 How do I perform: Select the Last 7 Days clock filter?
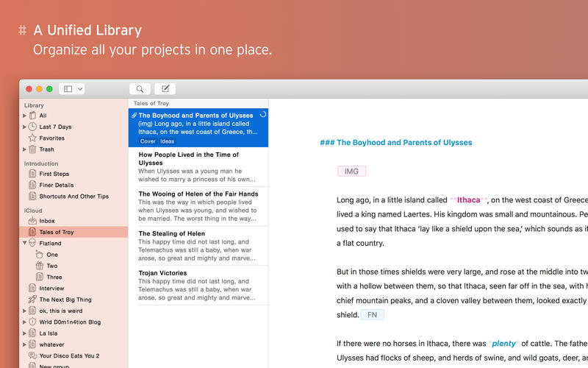pyautogui.click(x=55, y=127)
